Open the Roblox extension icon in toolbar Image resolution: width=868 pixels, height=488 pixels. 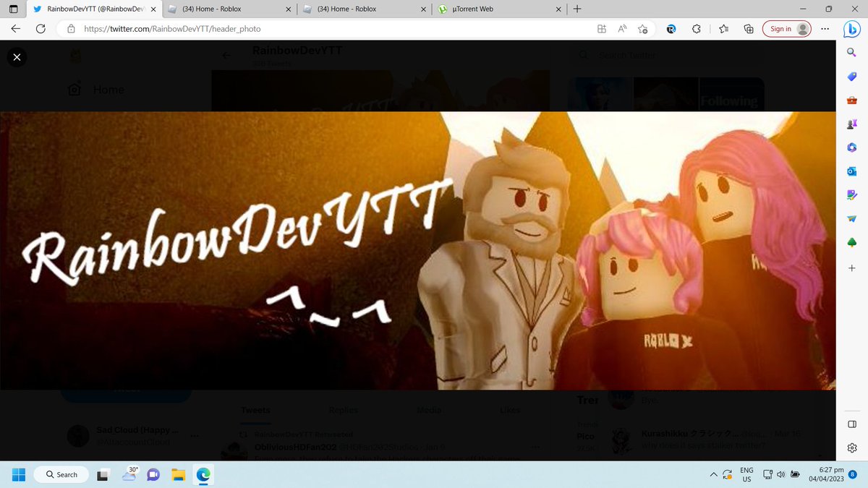[x=671, y=29]
